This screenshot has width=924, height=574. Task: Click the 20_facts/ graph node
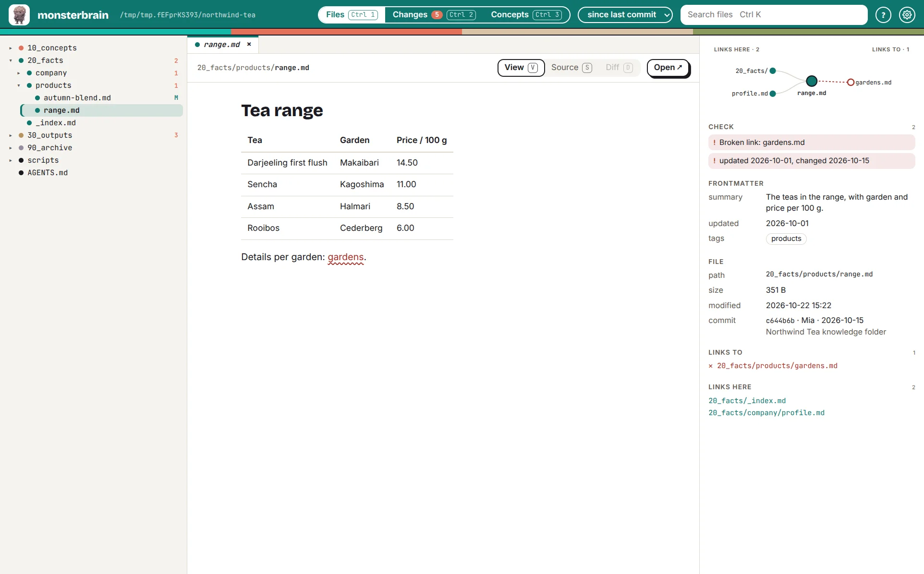pyautogui.click(x=773, y=71)
